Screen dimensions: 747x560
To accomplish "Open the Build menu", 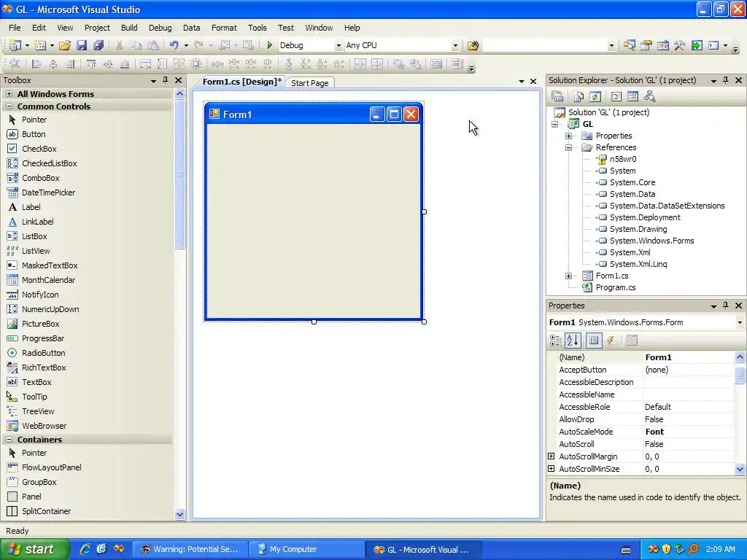I will pos(129,28).
